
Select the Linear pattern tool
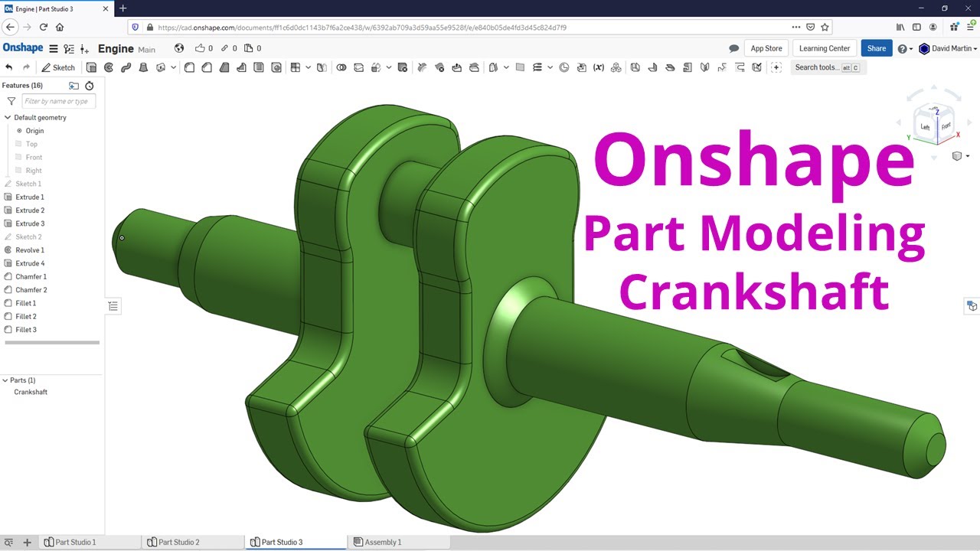click(x=296, y=67)
